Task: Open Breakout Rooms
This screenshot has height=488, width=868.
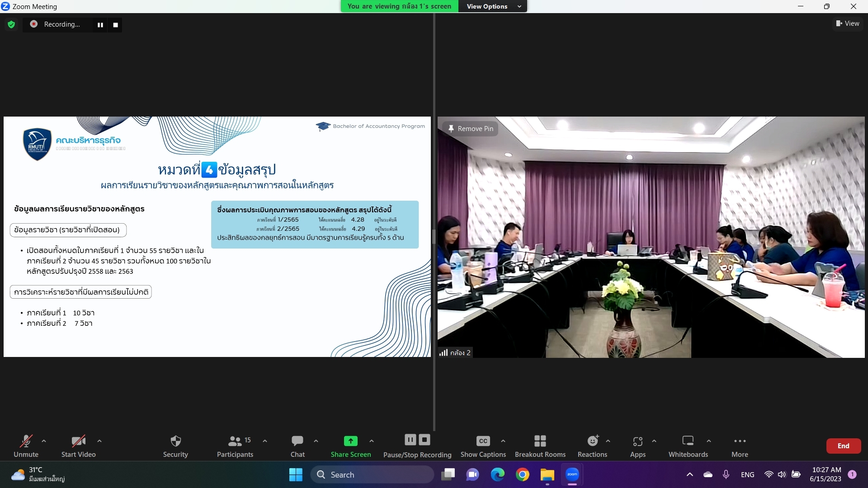Action: click(x=540, y=446)
